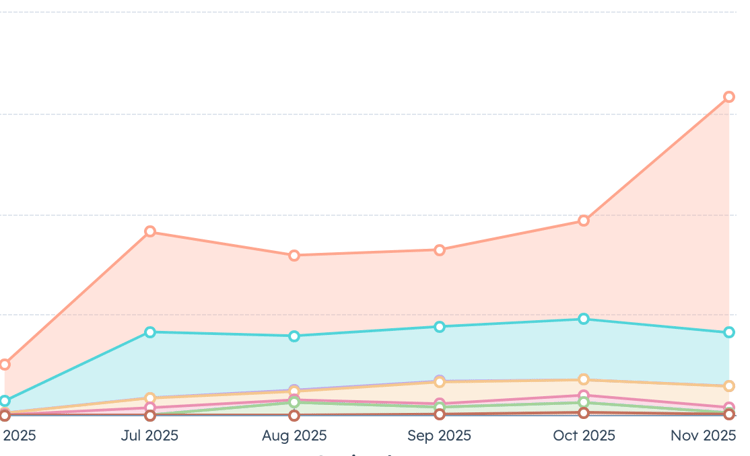Click the orange line's leftmost data point
Image resolution: width=750 pixels, height=456 pixels.
click(5, 364)
